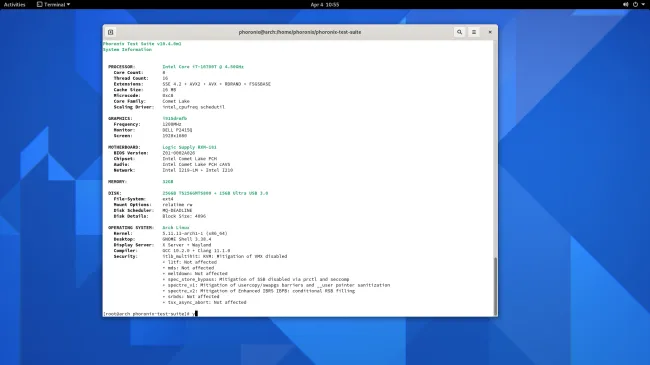
Task: Click the 'spectre_v2' mitigation line
Action: click(259, 291)
